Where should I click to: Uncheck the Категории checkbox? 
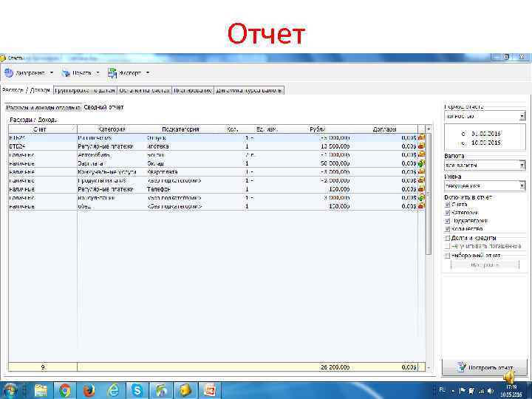pos(447,213)
